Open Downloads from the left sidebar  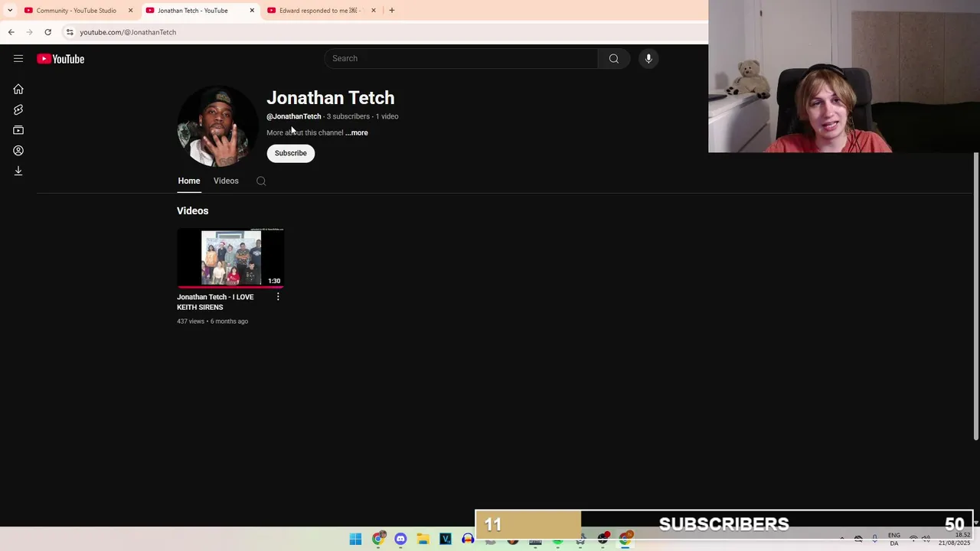pyautogui.click(x=18, y=171)
